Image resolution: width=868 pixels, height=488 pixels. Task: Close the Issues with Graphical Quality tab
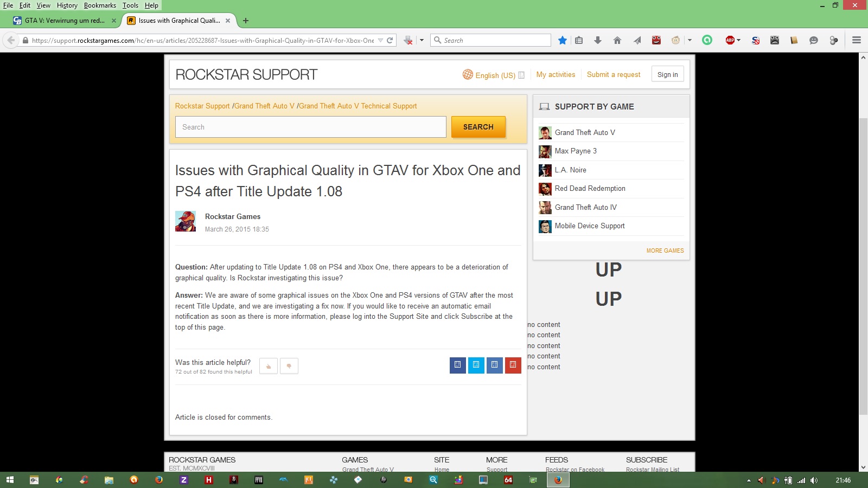(228, 21)
